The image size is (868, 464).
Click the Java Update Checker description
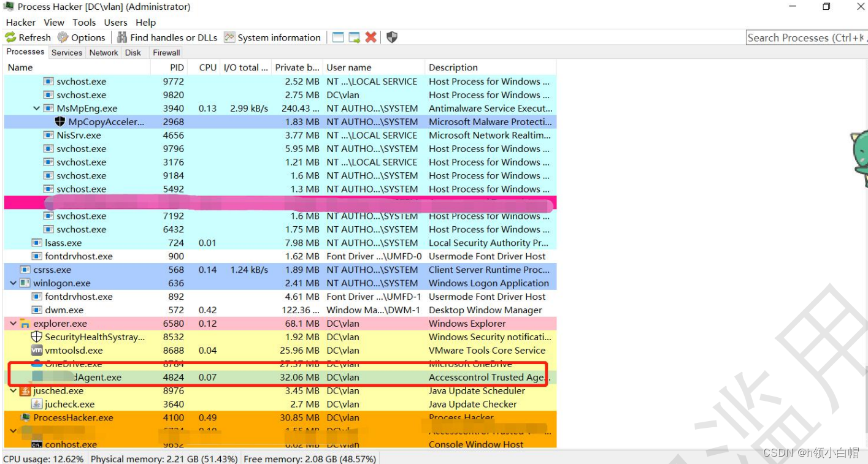[x=473, y=404]
